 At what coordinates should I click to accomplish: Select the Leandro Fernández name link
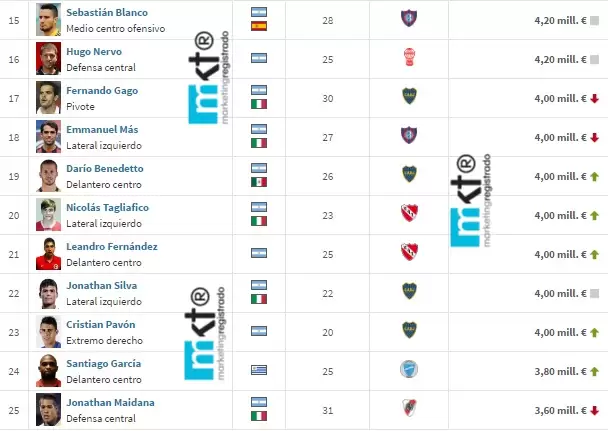[111, 246]
